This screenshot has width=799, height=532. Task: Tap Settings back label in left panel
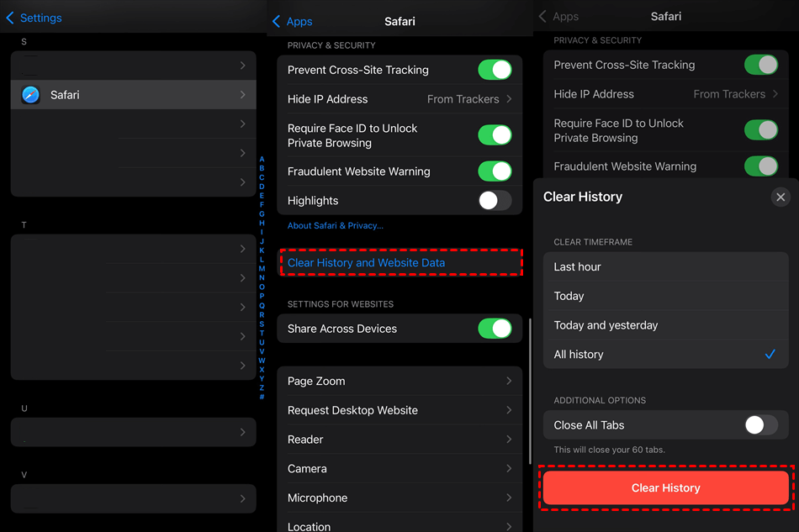(40, 18)
